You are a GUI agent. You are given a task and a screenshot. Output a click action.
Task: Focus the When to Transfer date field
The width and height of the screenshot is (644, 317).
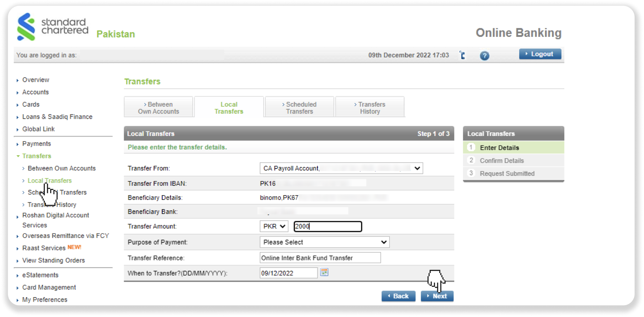288,273
